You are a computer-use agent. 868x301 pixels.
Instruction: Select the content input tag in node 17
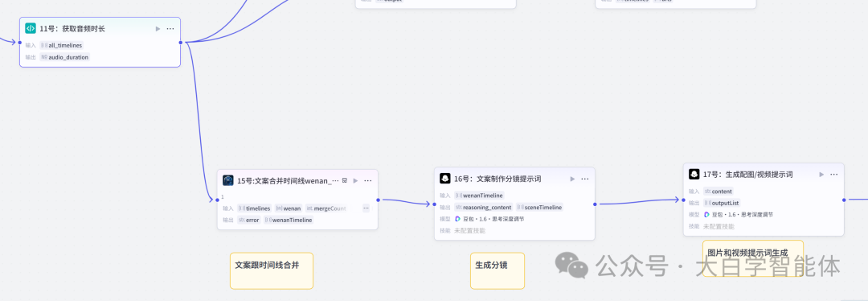coord(719,192)
